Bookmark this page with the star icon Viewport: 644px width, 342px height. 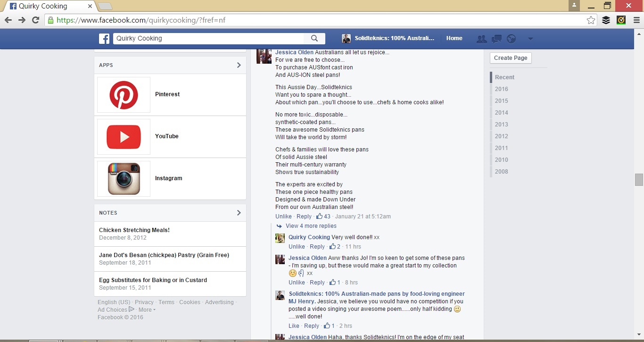tap(591, 20)
